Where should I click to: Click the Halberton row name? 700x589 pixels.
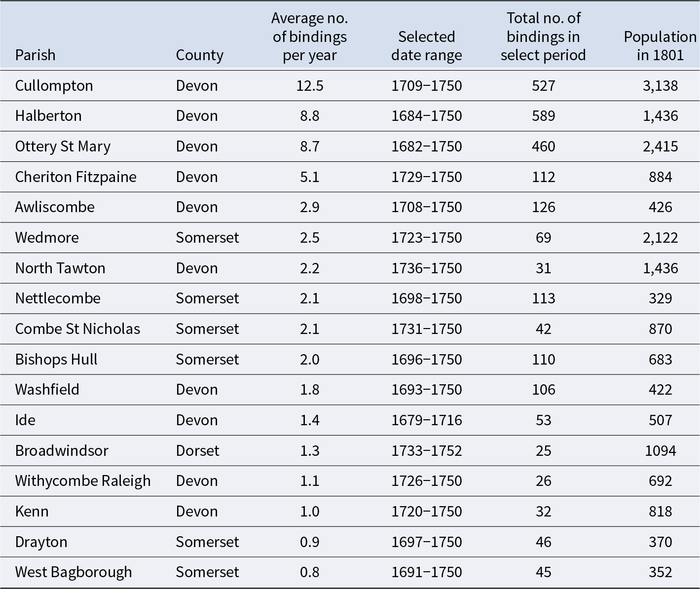click(x=48, y=116)
